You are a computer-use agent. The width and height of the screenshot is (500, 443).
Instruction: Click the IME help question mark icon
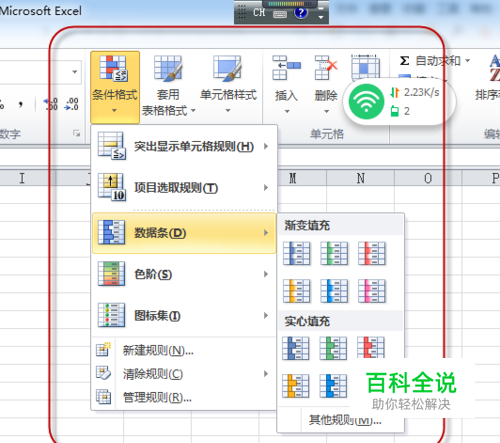pos(301,13)
